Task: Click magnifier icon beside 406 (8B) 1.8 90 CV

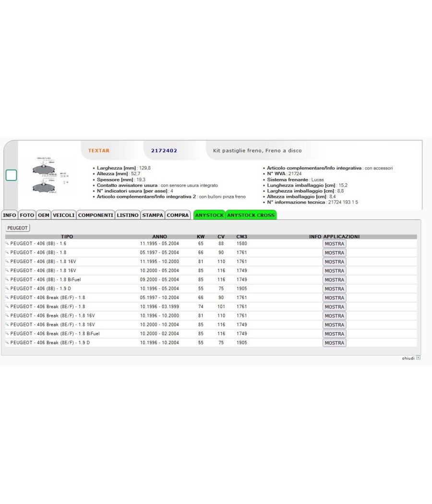Action: point(7,252)
